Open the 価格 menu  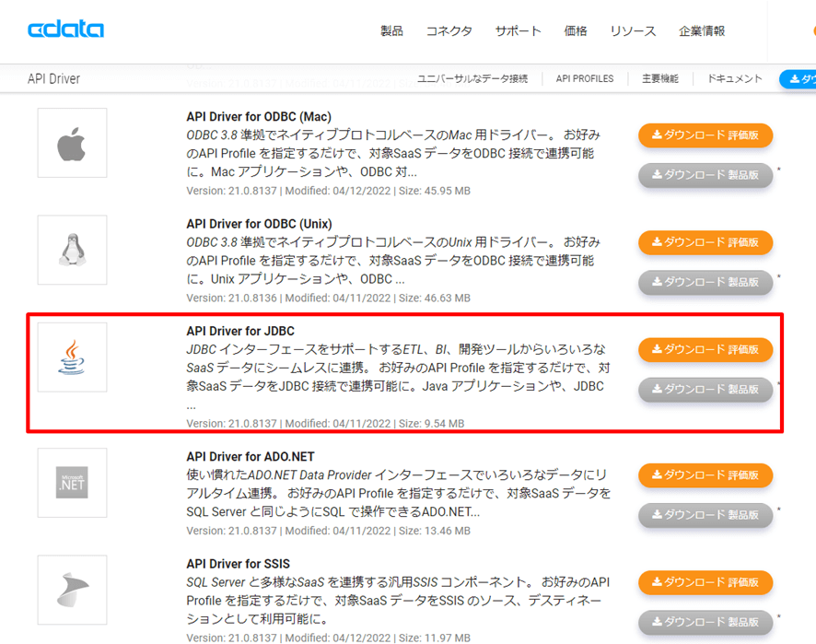click(x=576, y=31)
